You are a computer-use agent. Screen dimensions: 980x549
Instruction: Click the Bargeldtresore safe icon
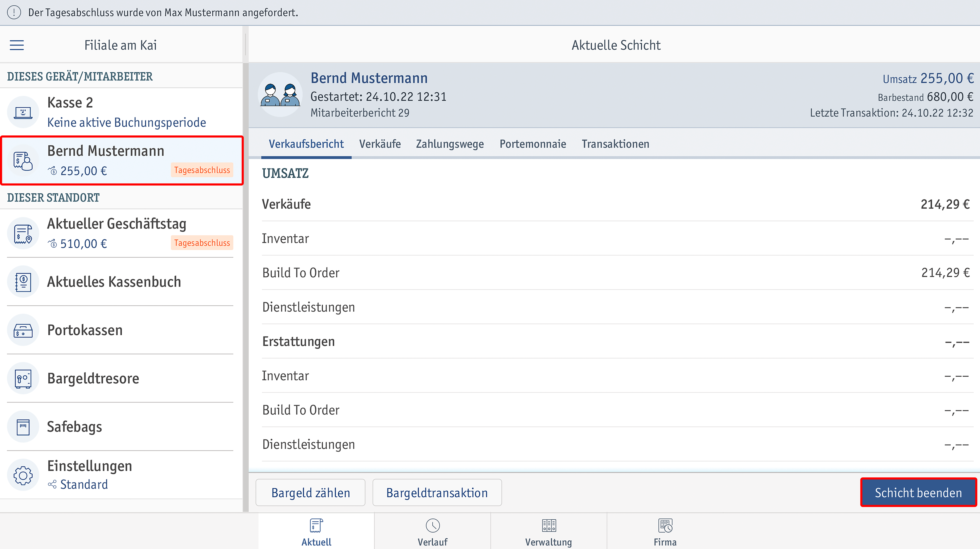23,378
